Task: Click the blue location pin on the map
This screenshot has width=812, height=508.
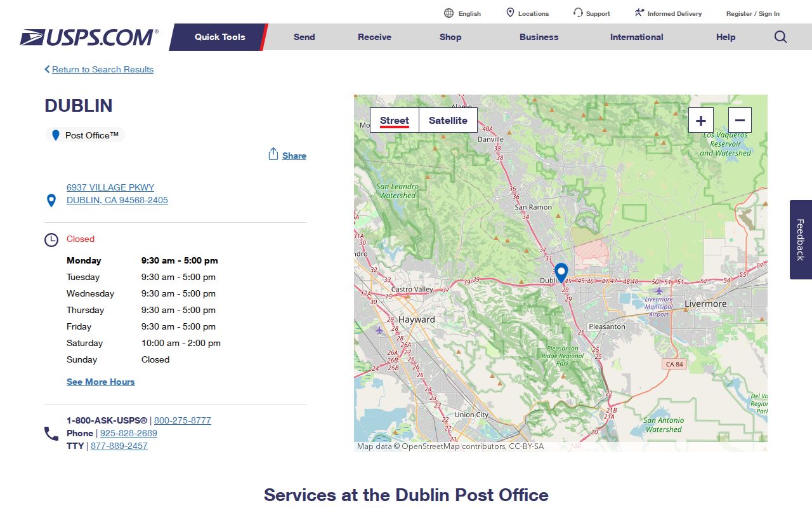Action: tap(561, 273)
